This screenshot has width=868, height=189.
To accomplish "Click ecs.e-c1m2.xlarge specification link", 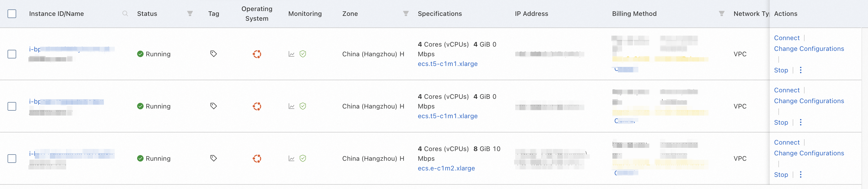I will (x=446, y=168).
